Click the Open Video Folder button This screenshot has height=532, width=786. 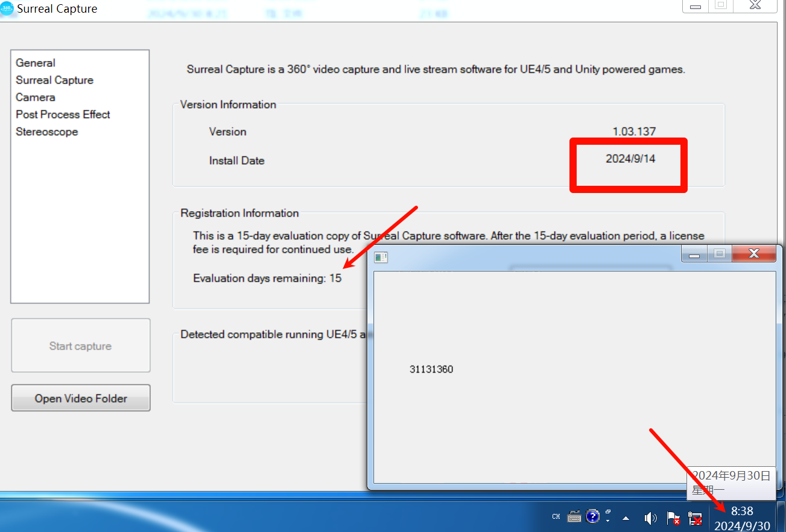(x=81, y=399)
